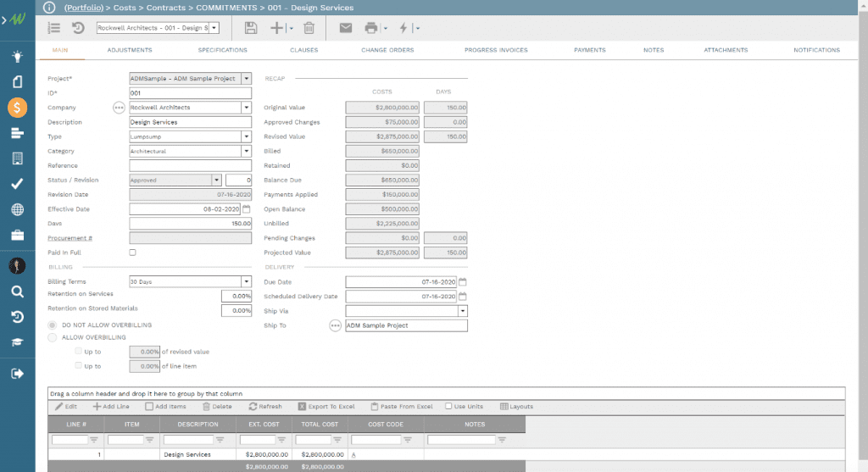Expand the Billing Terms dropdown

pos(246,281)
